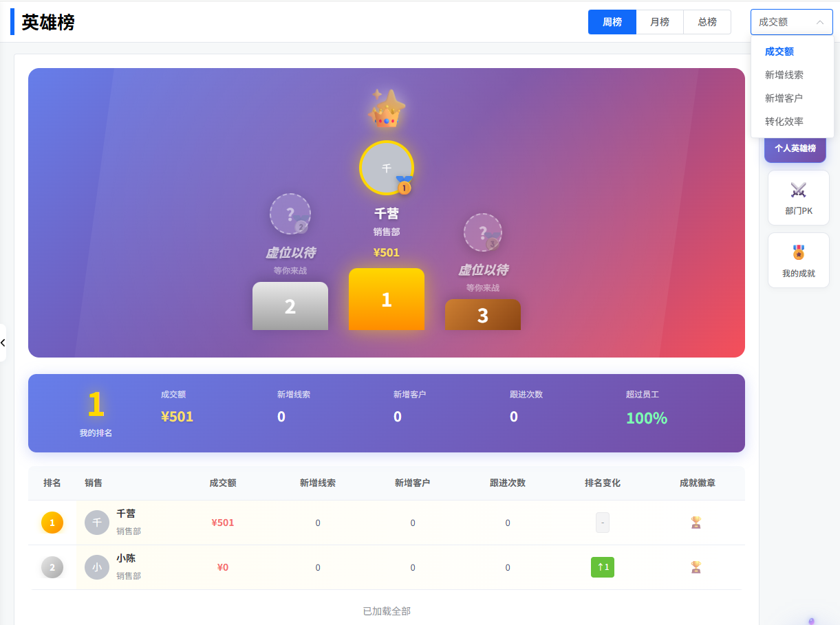Click the second place placeholder avatar

[290, 214]
